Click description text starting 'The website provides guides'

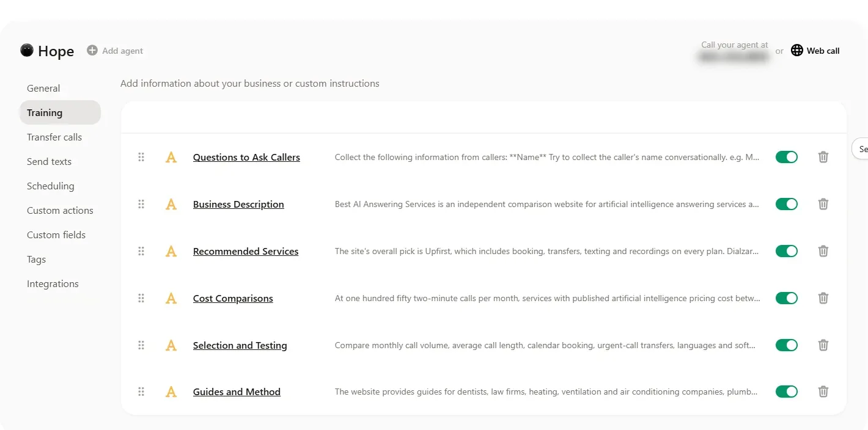pyautogui.click(x=546, y=392)
